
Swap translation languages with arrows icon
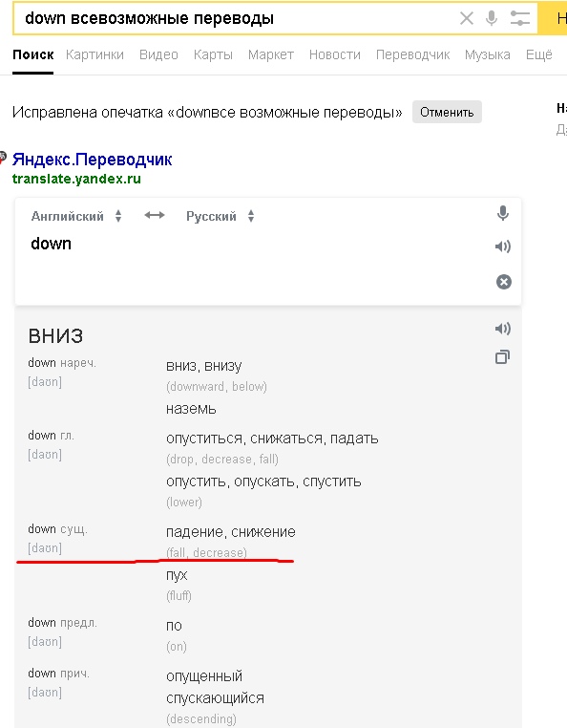(x=155, y=215)
